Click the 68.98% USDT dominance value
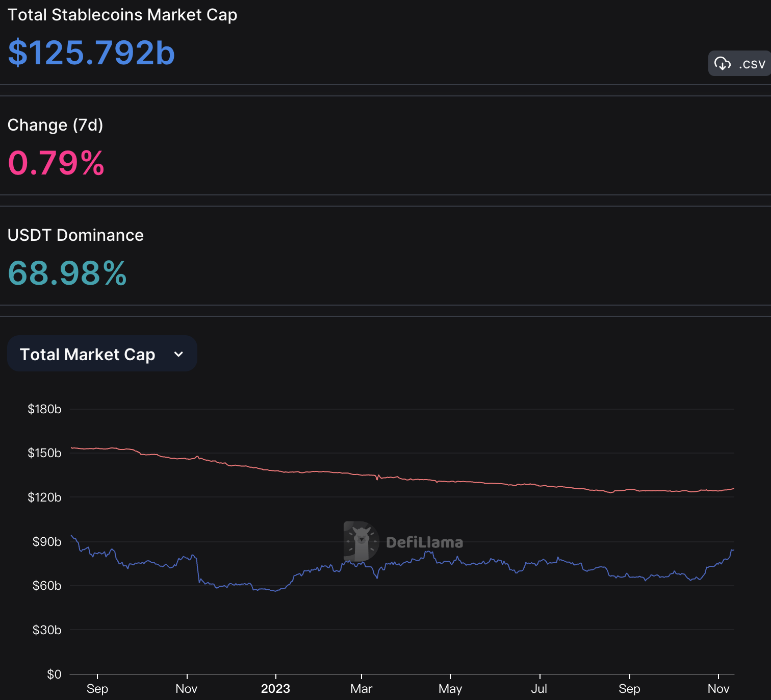Viewport: 771px width, 700px height. click(x=67, y=273)
